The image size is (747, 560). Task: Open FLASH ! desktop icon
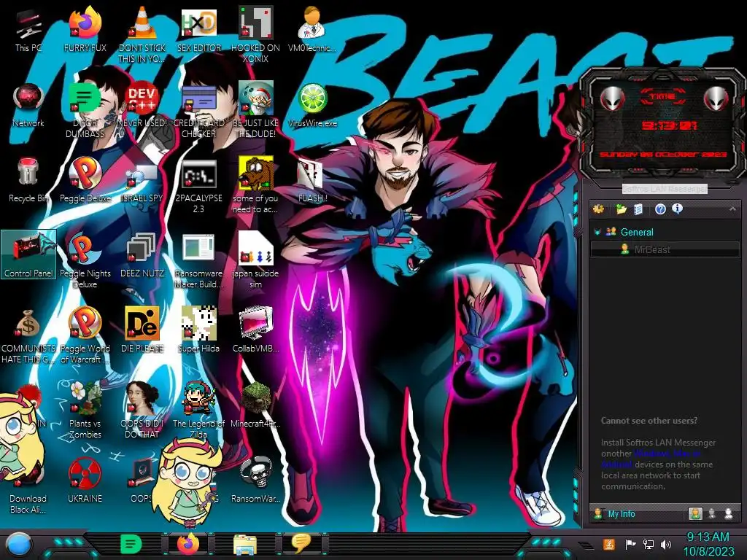(312, 181)
